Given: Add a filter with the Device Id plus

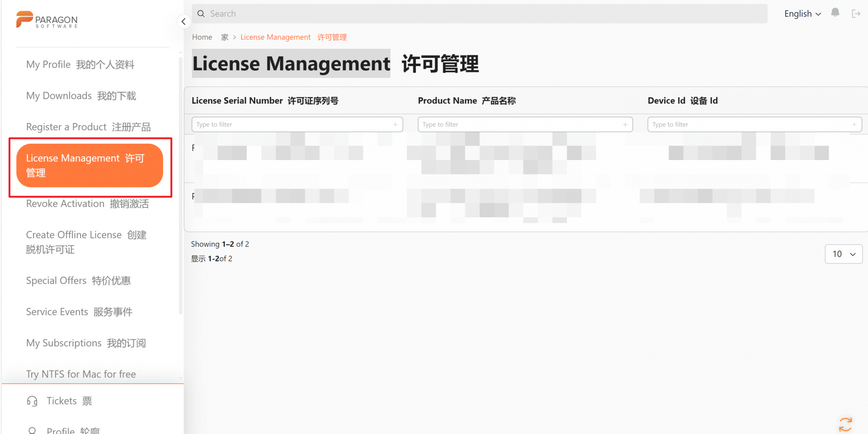Looking at the screenshot, I should pos(854,124).
